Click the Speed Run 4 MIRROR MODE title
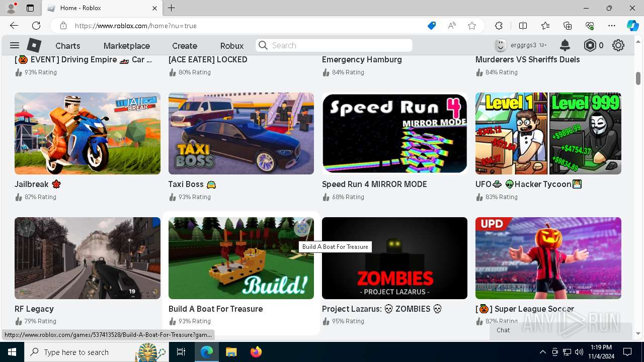The height and width of the screenshot is (362, 644). (374, 184)
